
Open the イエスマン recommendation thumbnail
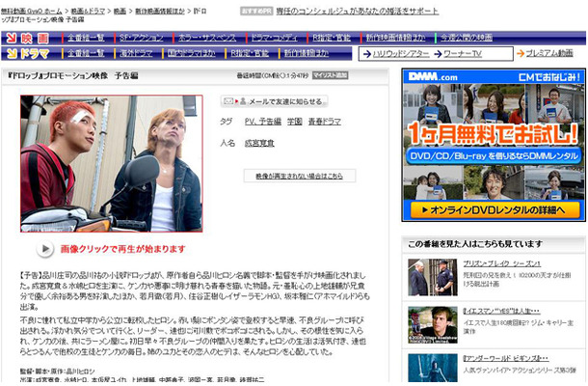coord(433,325)
